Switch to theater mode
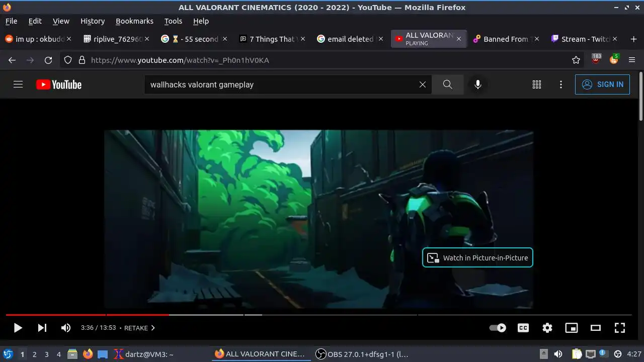 pos(596,328)
